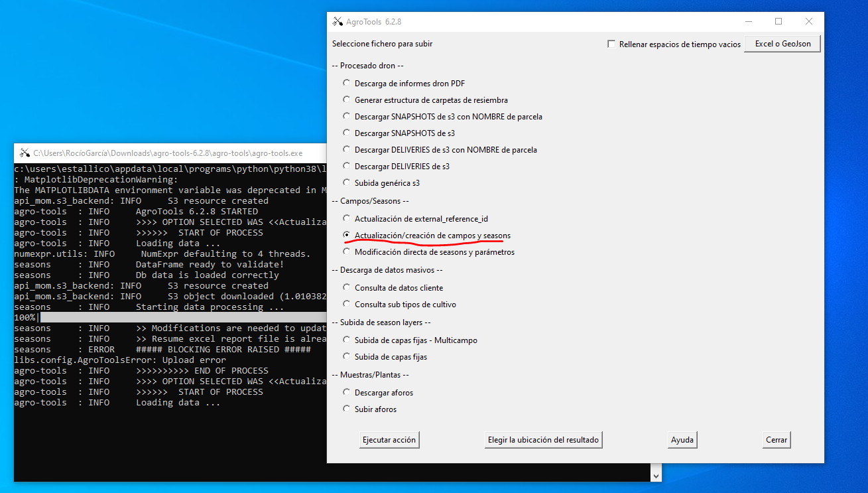The width and height of the screenshot is (868, 493).
Task: Select the Descargar aforos option
Action: (346, 392)
